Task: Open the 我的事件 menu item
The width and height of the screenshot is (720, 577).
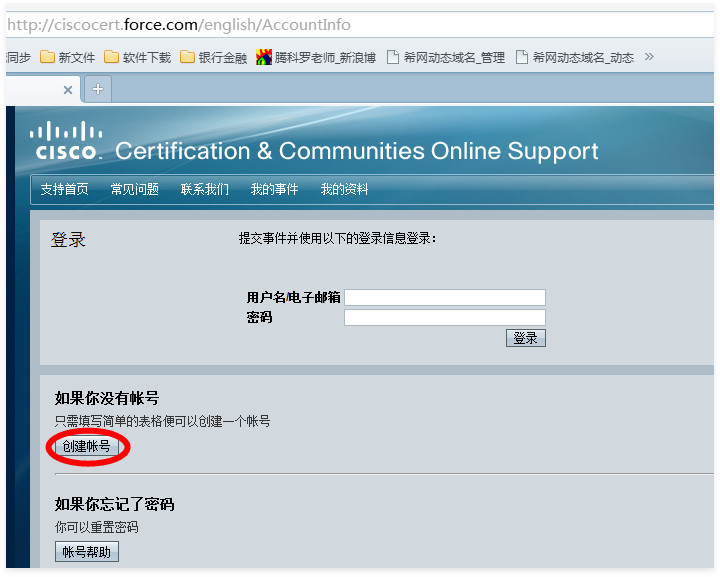Action: pyautogui.click(x=275, y=189)
